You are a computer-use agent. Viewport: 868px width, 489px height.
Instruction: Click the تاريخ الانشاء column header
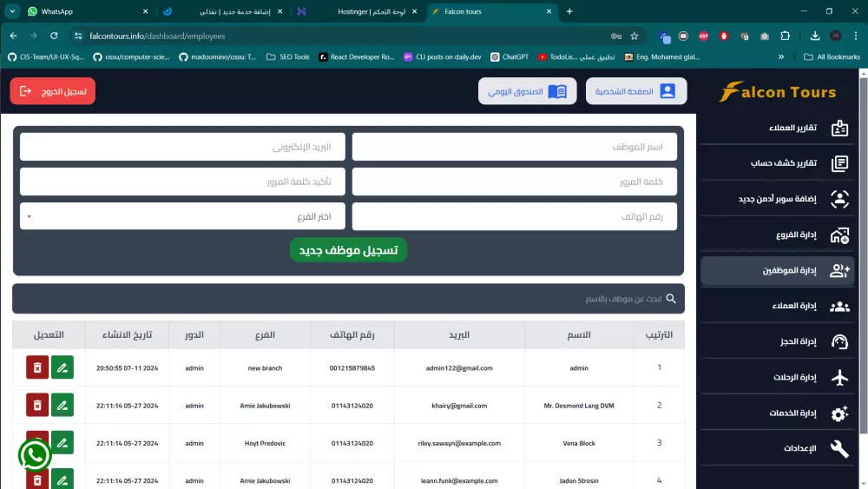[x=127, y=335]
